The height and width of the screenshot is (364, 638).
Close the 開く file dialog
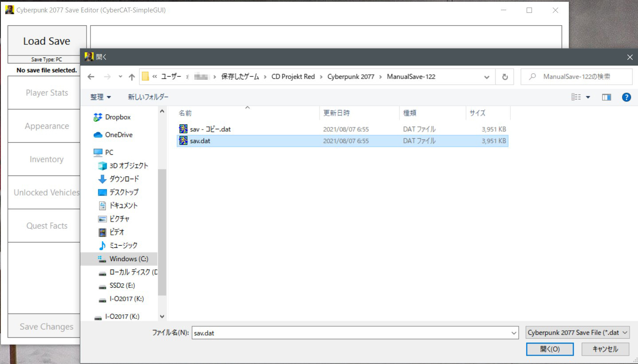[630, 57]
